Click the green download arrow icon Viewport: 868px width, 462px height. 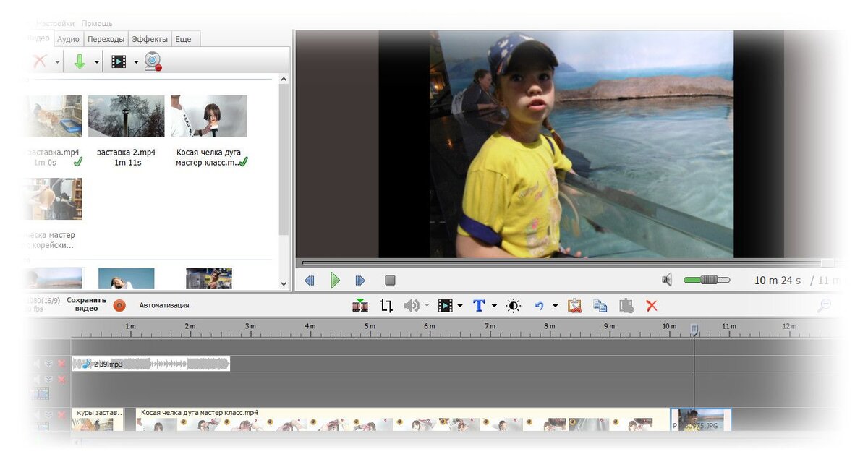point(80,62)
